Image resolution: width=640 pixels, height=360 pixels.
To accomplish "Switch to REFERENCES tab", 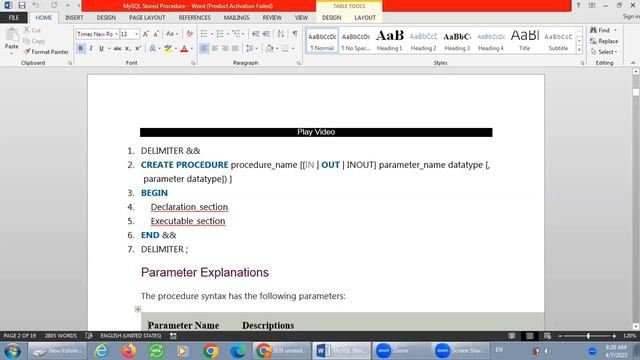I will click(194, 18).
